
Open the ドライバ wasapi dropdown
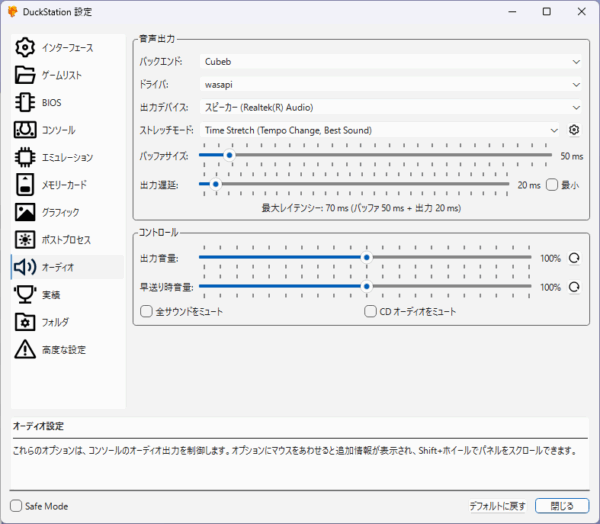(x=390, y=85)
